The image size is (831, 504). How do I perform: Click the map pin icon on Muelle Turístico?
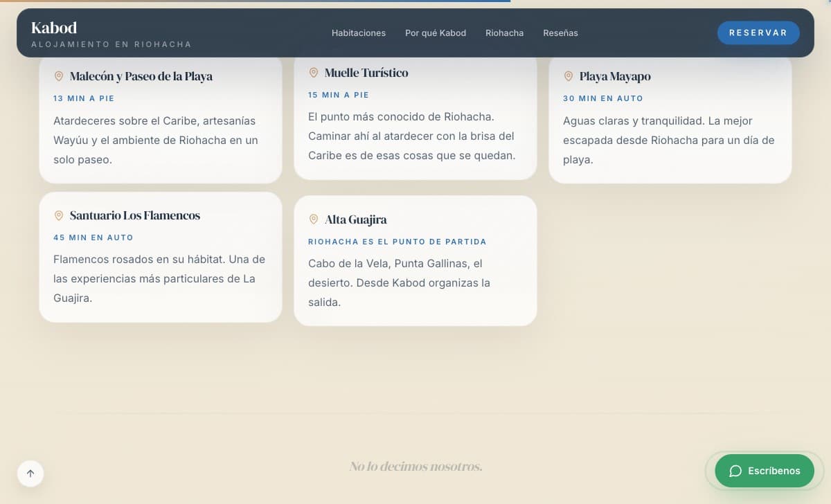point(314,72)
